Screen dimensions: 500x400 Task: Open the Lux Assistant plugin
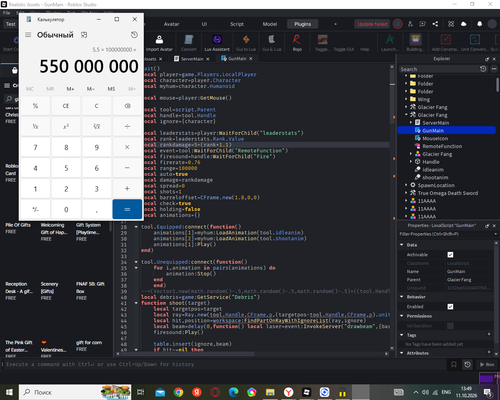point(217,43)
